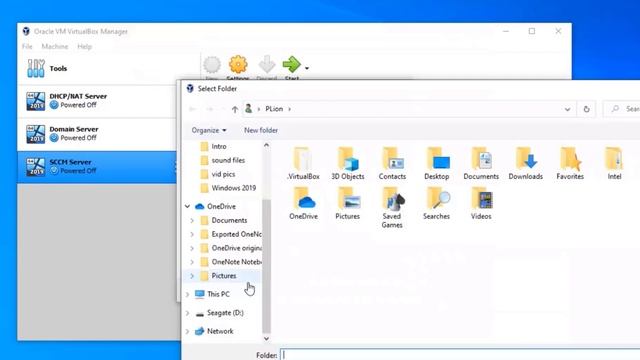Select Seagate (D:) drive in navigation tree
Screen dimensions: 640x360
(x=225, y=313)
